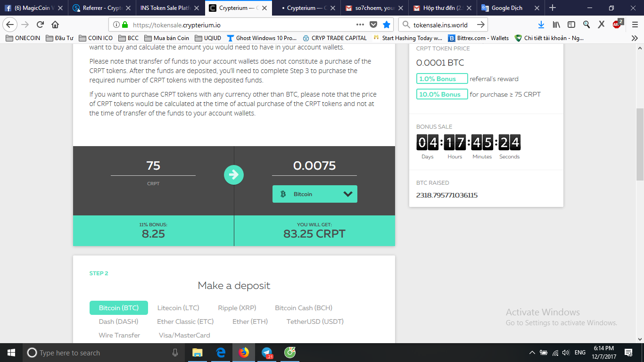Image resolution: width=644 pixels, height=362 pixels.
Task: Save page to Pocket
Action: click(x=373, y=25)
